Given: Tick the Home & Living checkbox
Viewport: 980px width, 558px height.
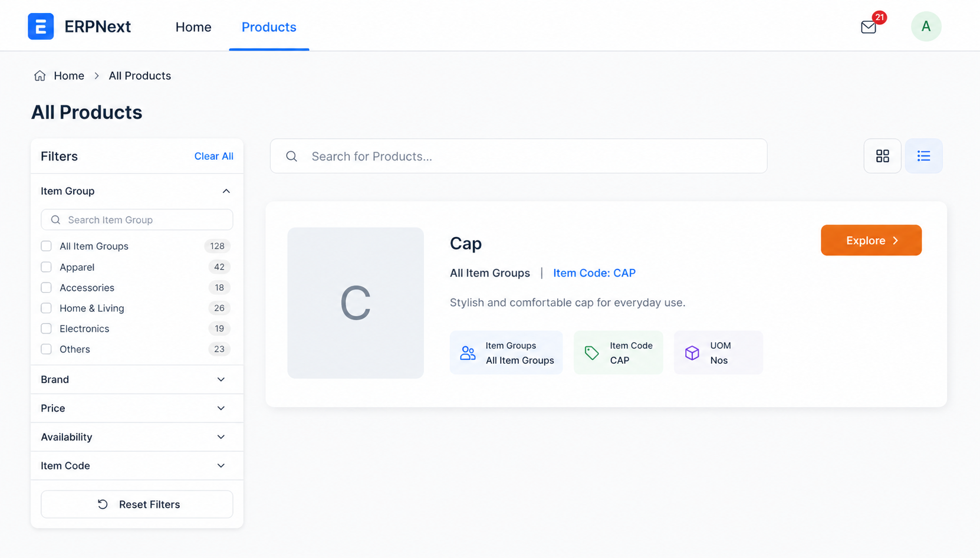Looking at the screenshot, I should (46, 308).
